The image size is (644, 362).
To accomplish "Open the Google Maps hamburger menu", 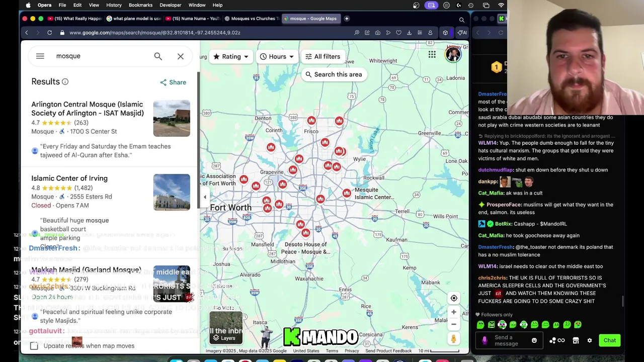I will point(40,56).
